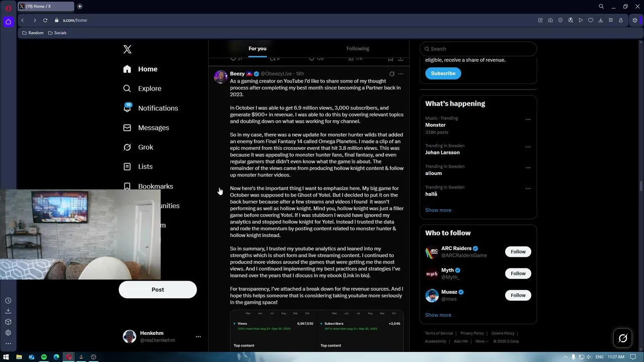The width and height of the screenshot is (644, 362).
Task: Open Spotify from the taskbar
Action: pyautogui.click(x=44, y=357)
